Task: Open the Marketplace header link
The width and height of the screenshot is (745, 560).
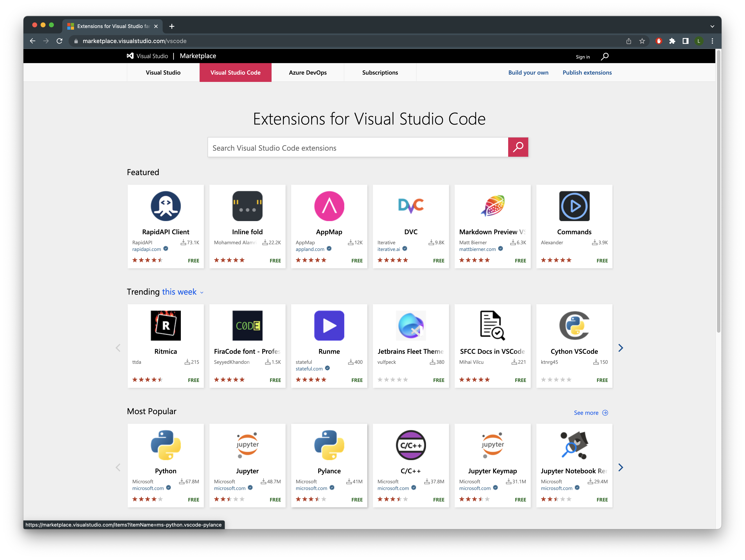Action: (198, 56)
